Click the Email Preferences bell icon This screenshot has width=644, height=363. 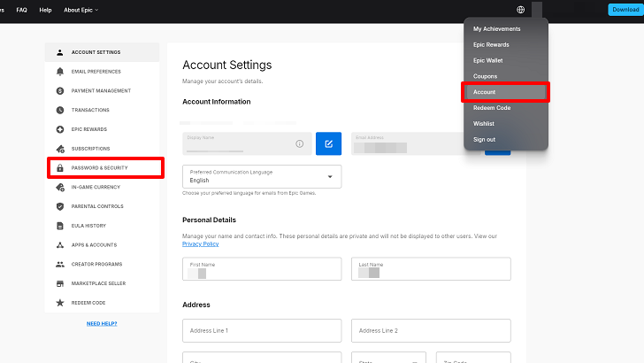click(60, 72)
